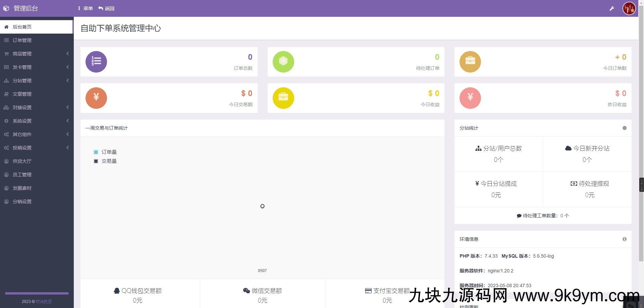Click the cart icon for 商品管理
This screenshot has width=644, height=308.
point(6,53)
